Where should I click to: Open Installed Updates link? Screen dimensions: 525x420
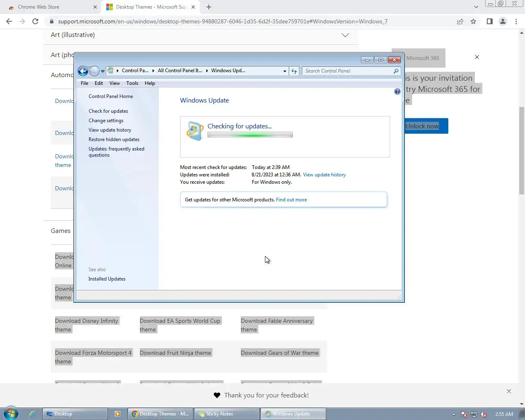[107, 279]
